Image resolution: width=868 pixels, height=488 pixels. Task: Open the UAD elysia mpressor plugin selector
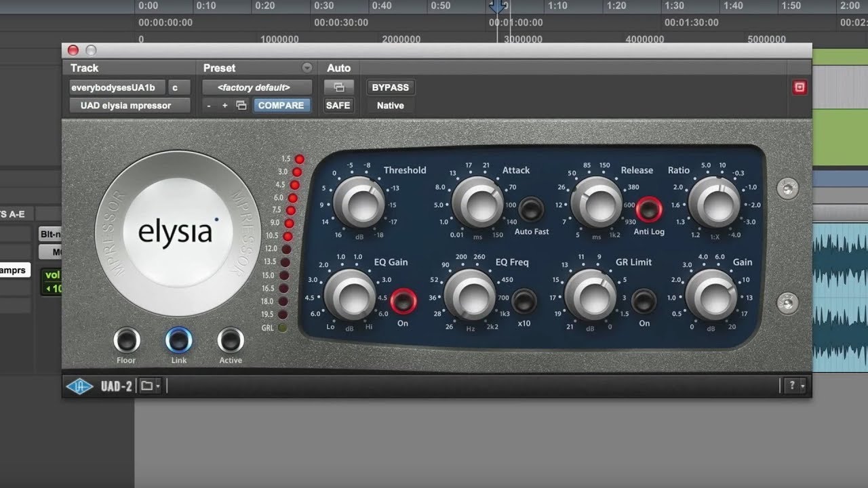click(x=130, y=105)
